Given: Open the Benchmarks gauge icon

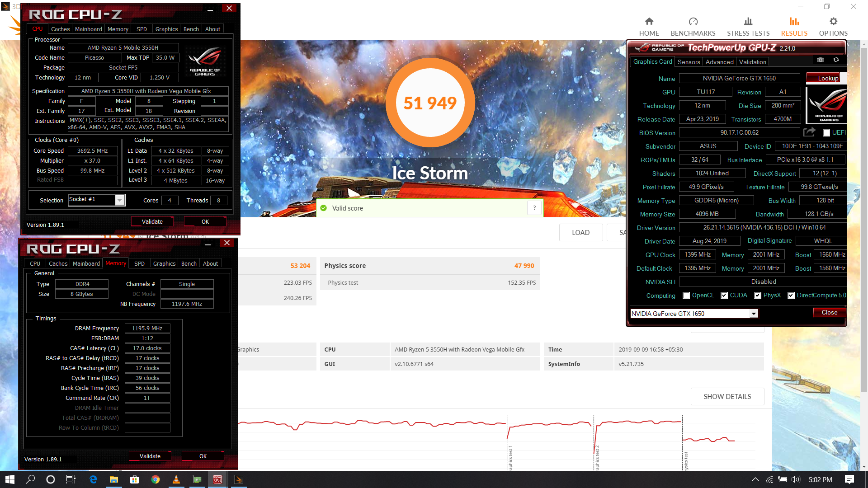Looking at the screenshot, I should click(693, 21).
